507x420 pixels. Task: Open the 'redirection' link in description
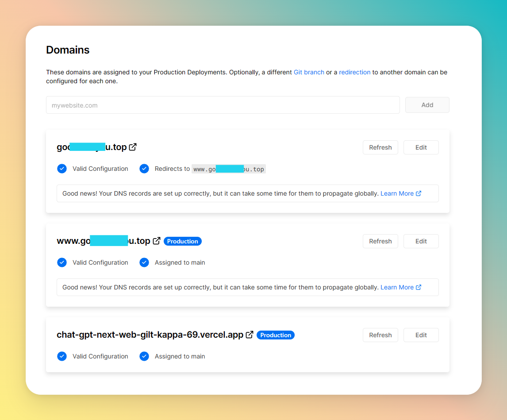coord(354,72)
